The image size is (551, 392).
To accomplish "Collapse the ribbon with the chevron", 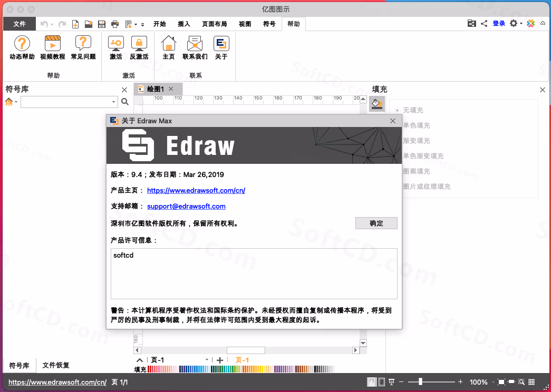I will (543, 24).
